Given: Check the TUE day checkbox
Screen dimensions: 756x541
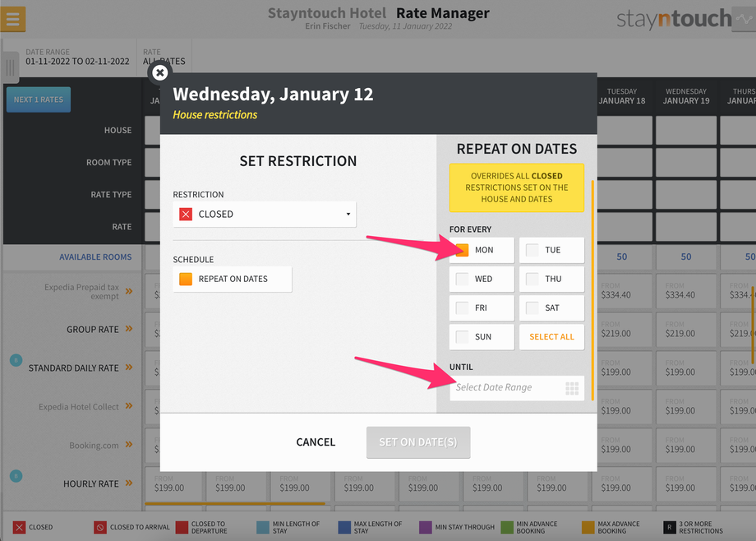Looking at the screenshot, I should click(532, 250).
